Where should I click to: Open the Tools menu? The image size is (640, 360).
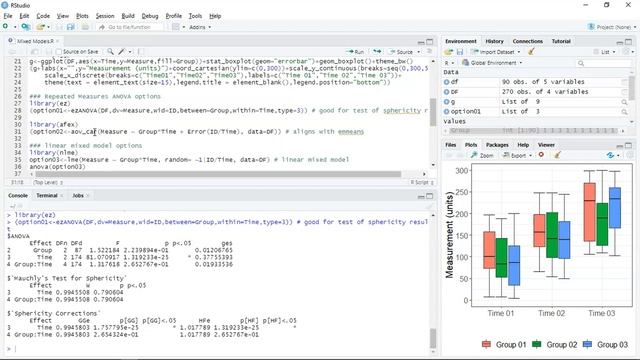click(195, 16)
